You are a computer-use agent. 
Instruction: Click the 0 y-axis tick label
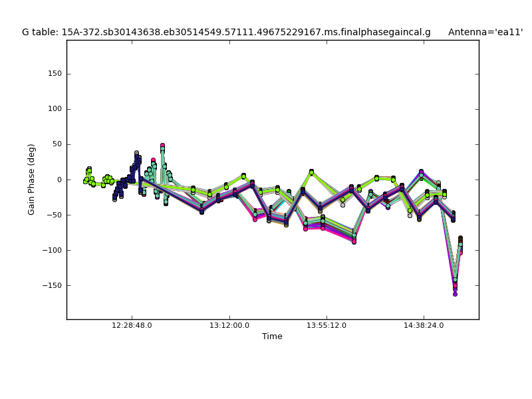(x=59, y=180)
